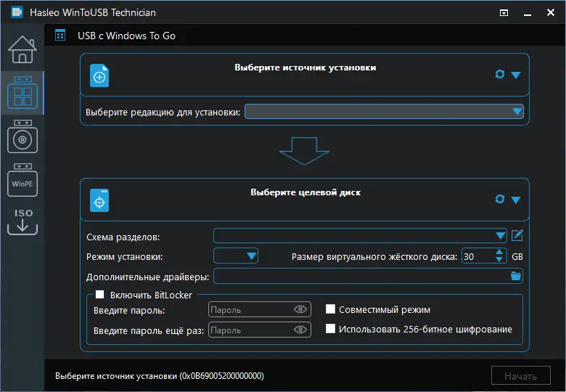Open the Home page from sidebar
The image size is (566, 392).
point(22,49)
